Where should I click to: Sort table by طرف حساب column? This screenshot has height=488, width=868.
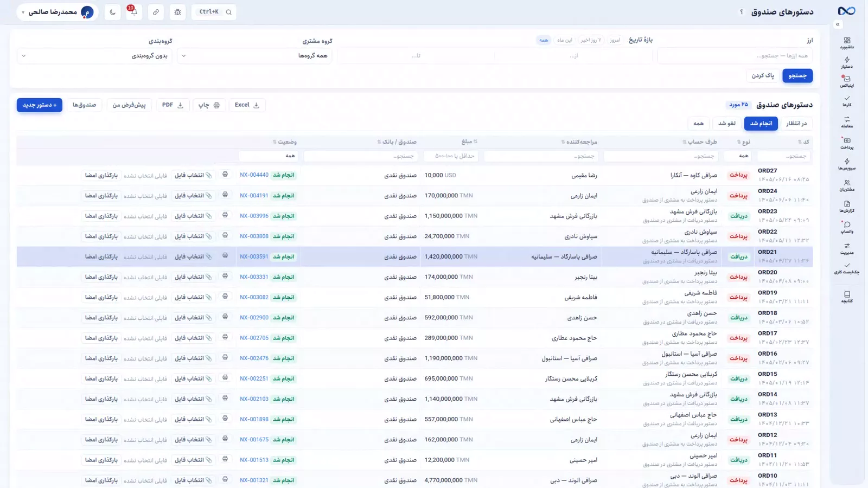click(x=700, y=142)
